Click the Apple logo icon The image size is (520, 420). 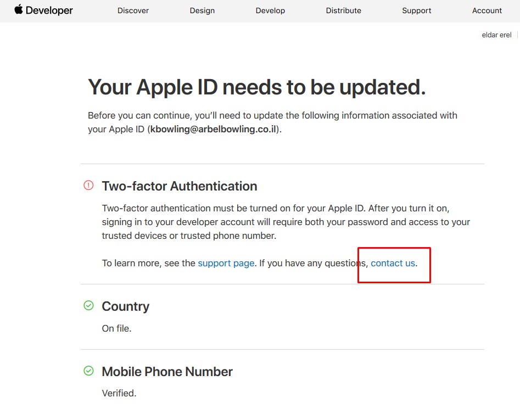(x=19, y=9)
